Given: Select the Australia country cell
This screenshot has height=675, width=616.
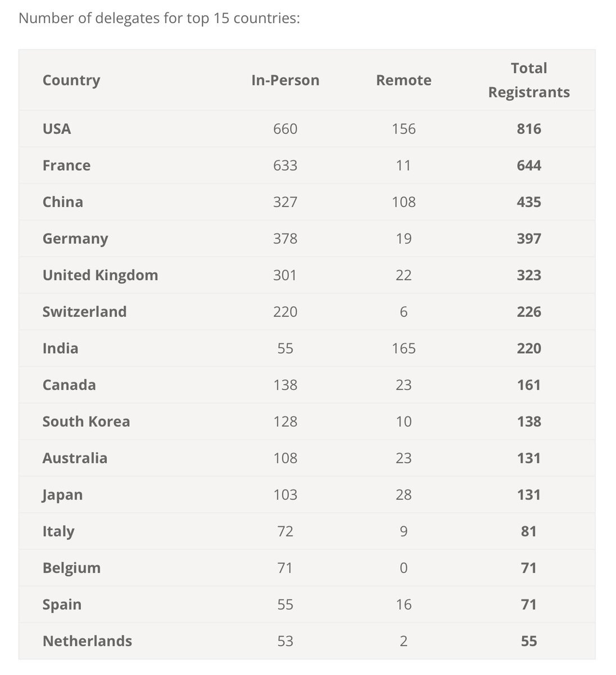Looking at the screenshot, I should [75, 458].
